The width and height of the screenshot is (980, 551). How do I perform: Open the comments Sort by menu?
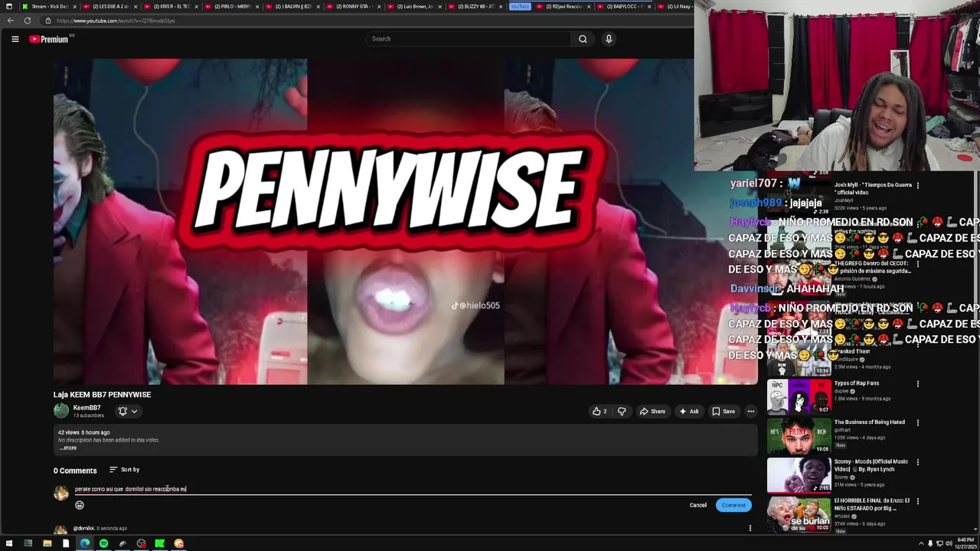(x=125, y=470)
